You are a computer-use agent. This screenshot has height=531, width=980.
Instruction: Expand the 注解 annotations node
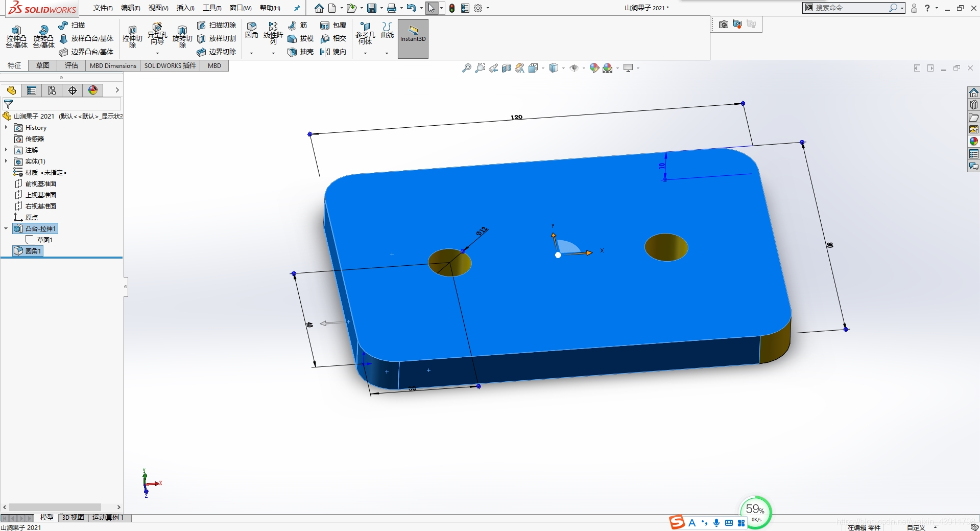[6, 150]
